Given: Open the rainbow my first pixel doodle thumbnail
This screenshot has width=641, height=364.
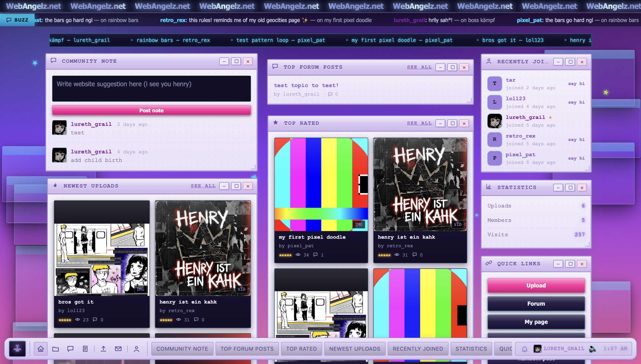Looking at the screenshot, I should [x=321, y=184].
